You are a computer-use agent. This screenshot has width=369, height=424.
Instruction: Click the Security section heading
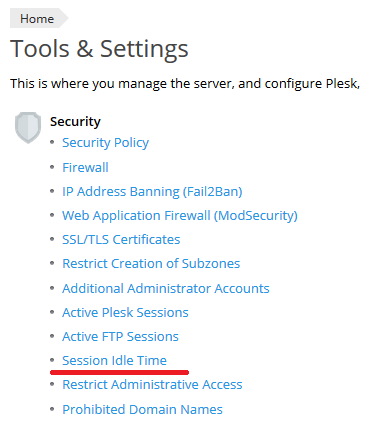[x=75, y=122]
